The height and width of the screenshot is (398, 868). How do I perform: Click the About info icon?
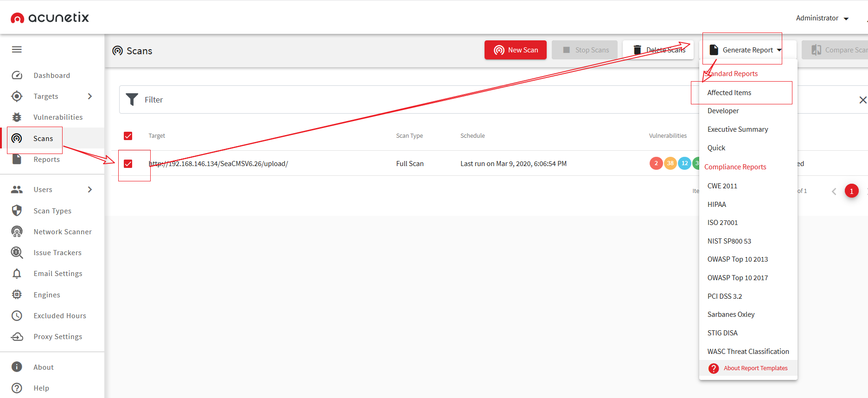point(17,367)
